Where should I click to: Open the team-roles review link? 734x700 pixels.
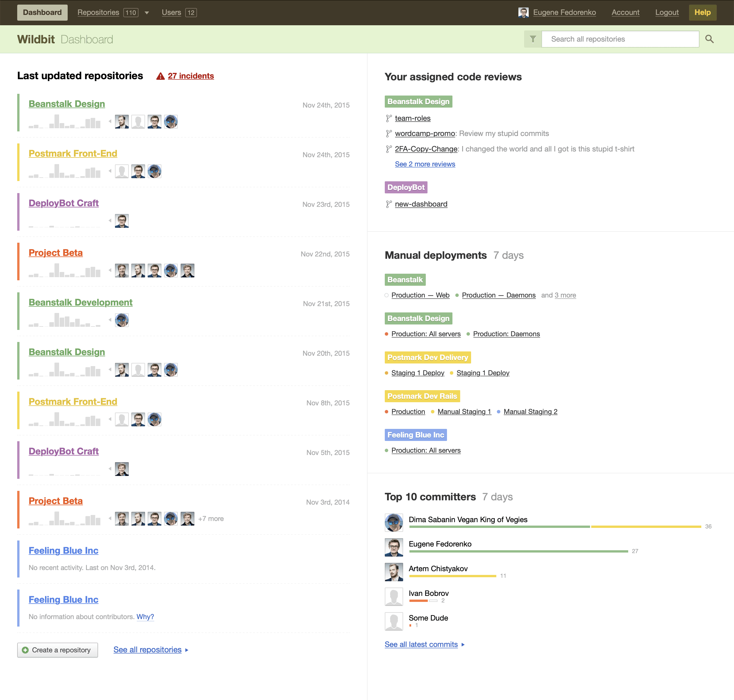(x=413, y=118)
